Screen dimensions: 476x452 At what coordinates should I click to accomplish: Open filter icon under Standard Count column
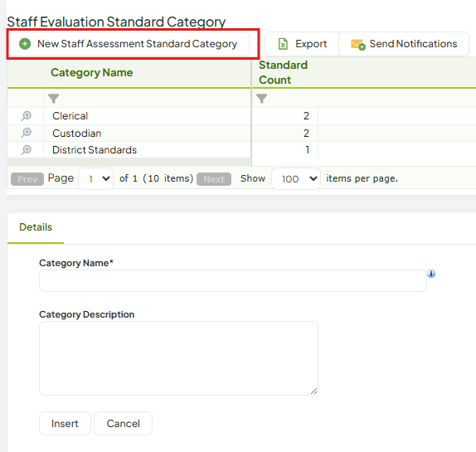[262, 99]
